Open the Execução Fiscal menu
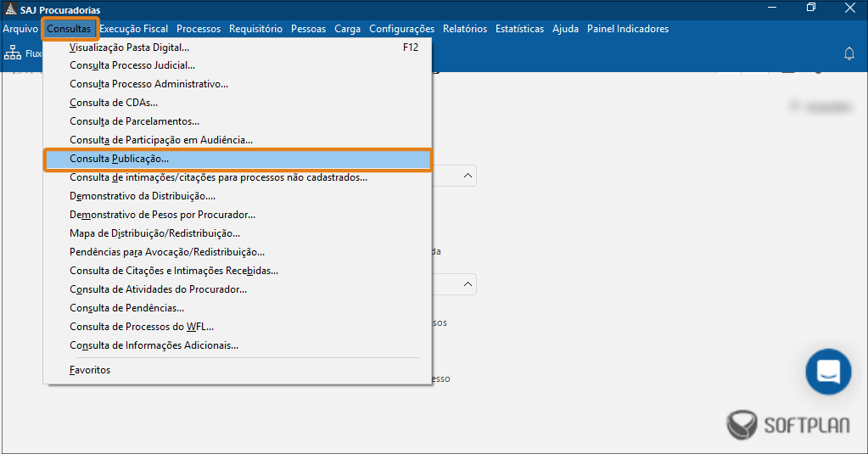This screenshot has width=868, height=454. tap(134, 29)
